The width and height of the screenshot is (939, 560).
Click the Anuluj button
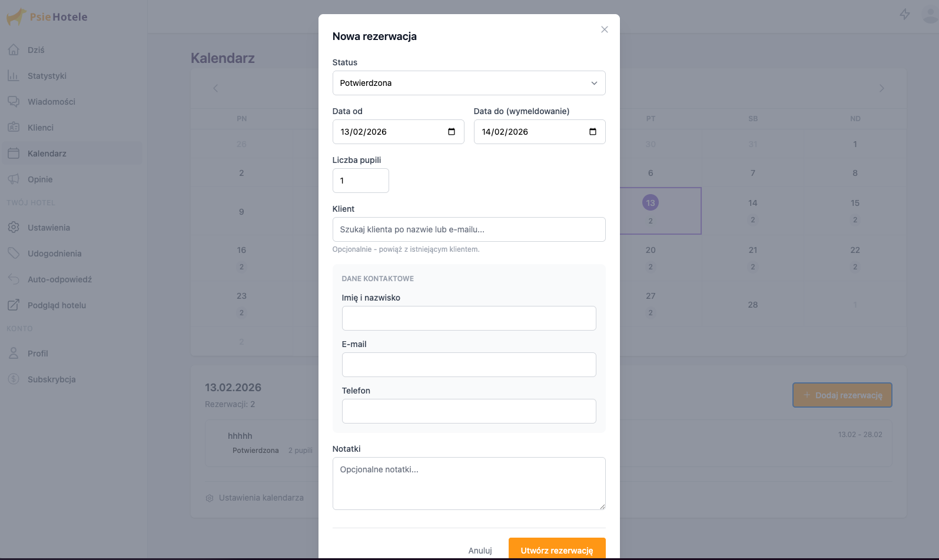(x=480, y=551)
